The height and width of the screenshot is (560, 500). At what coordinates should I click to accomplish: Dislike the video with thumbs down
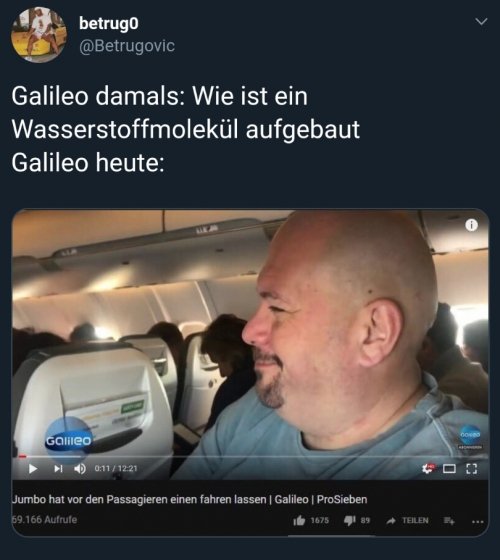click(350, 521)
